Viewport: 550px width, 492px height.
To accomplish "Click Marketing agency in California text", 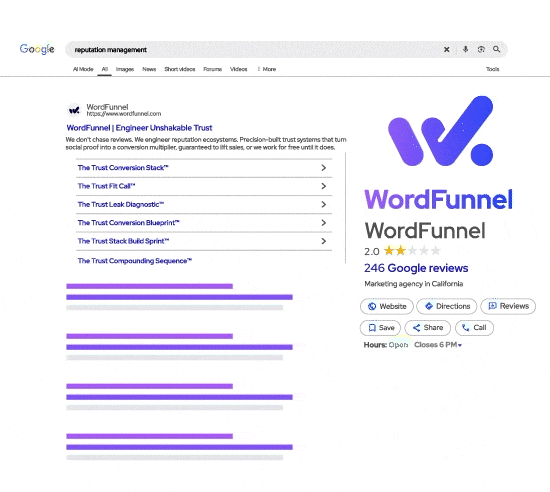I will click(414, 284).
